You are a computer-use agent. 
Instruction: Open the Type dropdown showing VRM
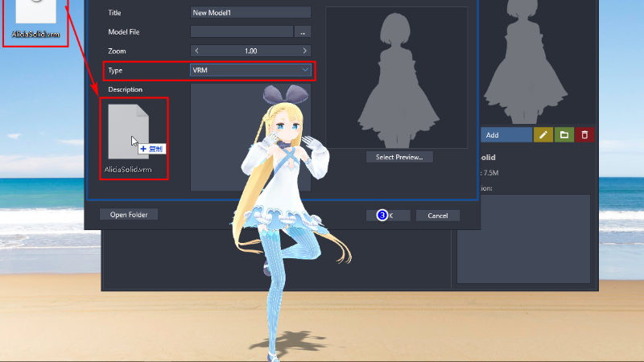click(x=250, y=70)
